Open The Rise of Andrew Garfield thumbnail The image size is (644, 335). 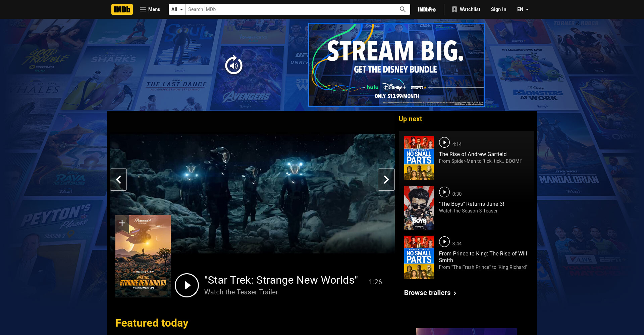[419, 158]
